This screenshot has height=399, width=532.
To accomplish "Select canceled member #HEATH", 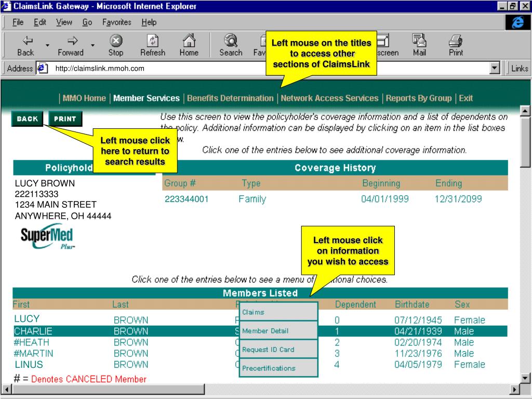I will click(31, 342).
